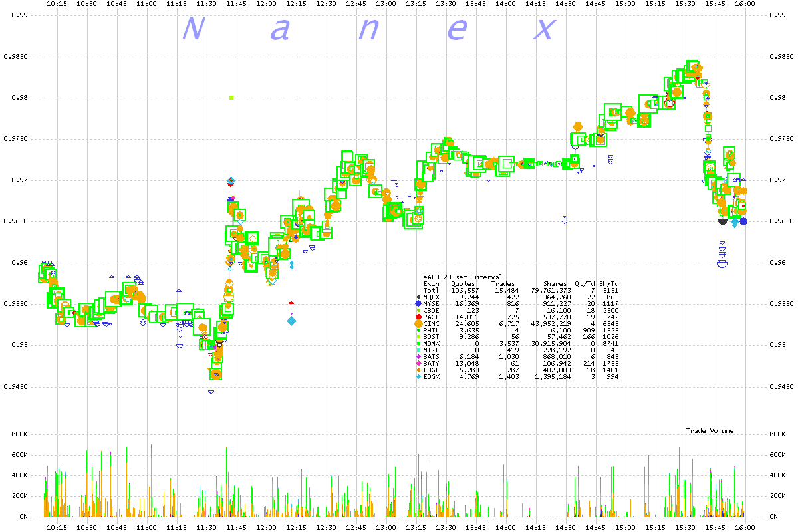Click the 'BOST' exchange label

(432, 336)
